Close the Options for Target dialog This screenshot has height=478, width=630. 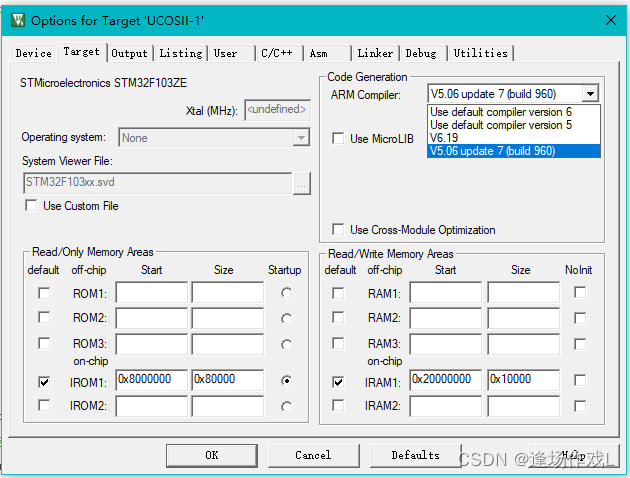click(x=611, y=20)
